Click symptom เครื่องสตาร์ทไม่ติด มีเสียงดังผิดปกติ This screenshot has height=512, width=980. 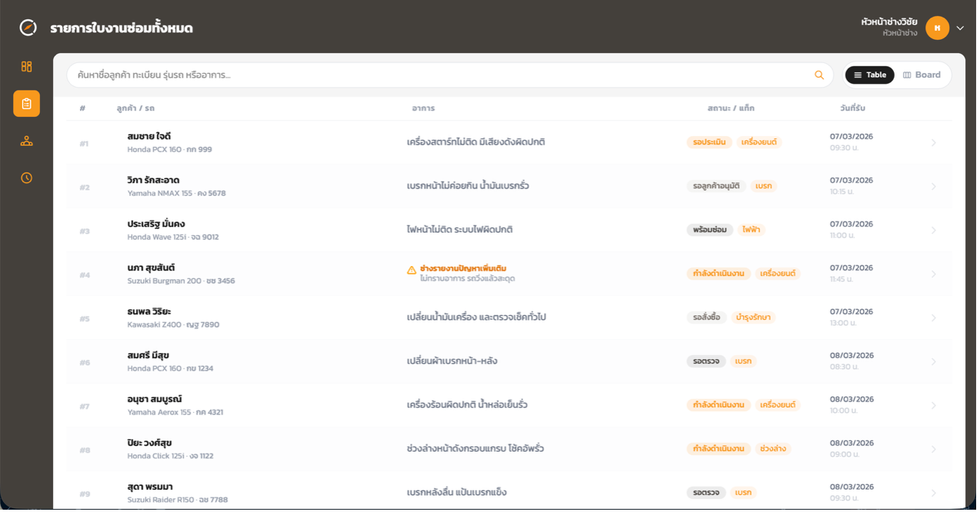tap(476, 142)
